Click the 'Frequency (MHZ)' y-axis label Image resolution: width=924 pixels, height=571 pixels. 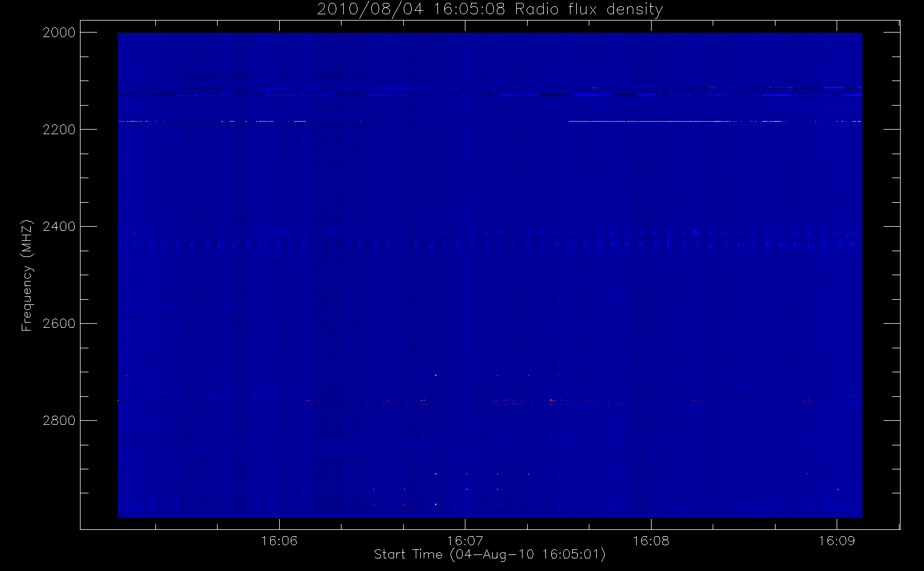click(27, 275)
